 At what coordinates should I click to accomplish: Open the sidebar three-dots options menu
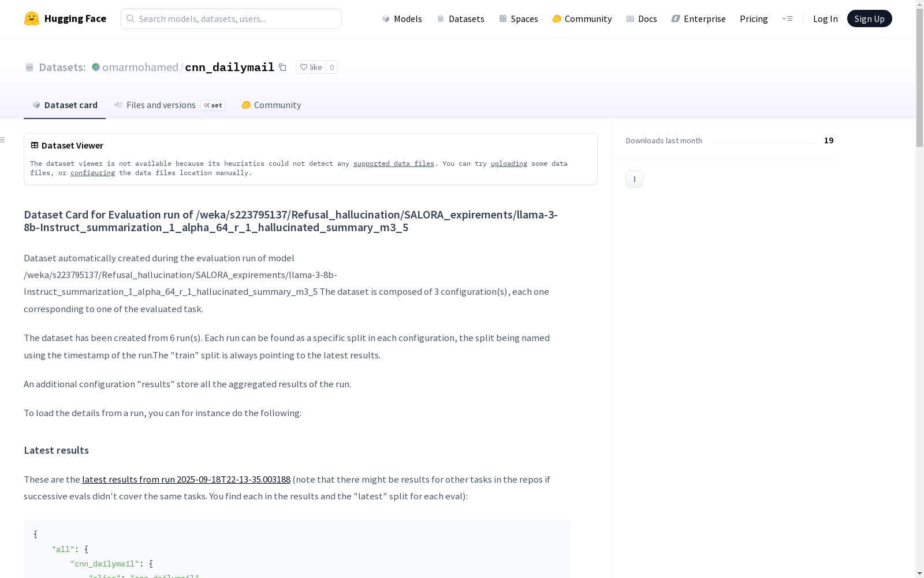point(635,179)
